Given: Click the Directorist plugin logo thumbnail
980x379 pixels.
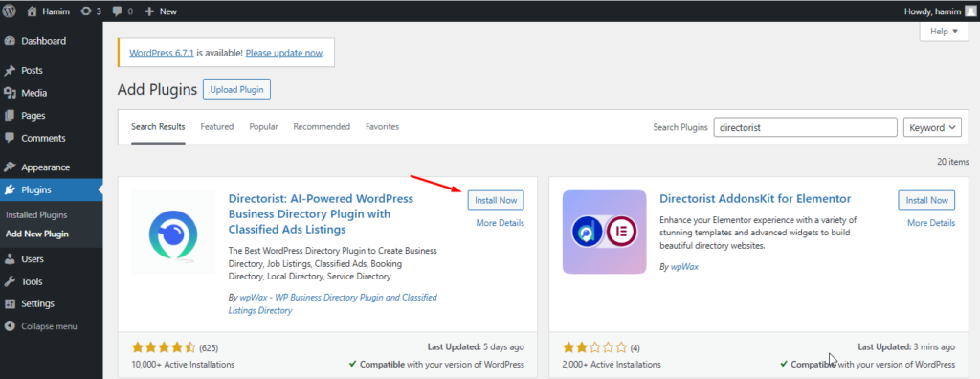Looking at the screenshot, I should pyautogui.click(x=173, y=232).
